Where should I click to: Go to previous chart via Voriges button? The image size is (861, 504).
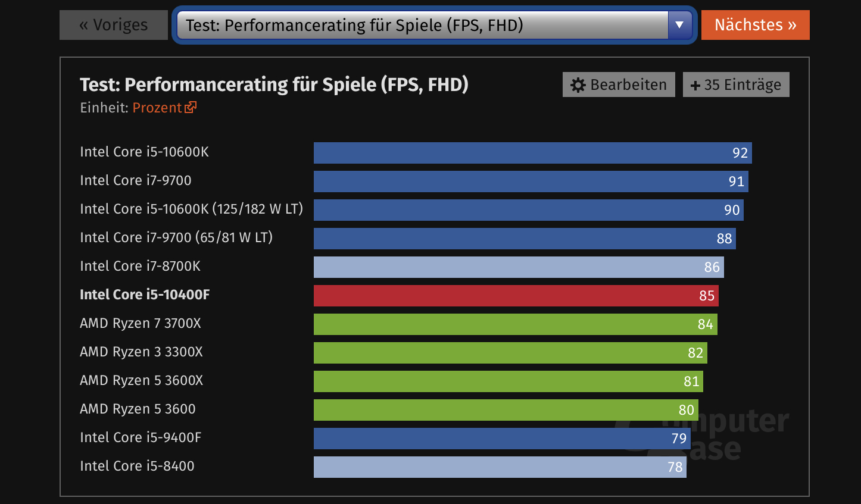(114, 25)
